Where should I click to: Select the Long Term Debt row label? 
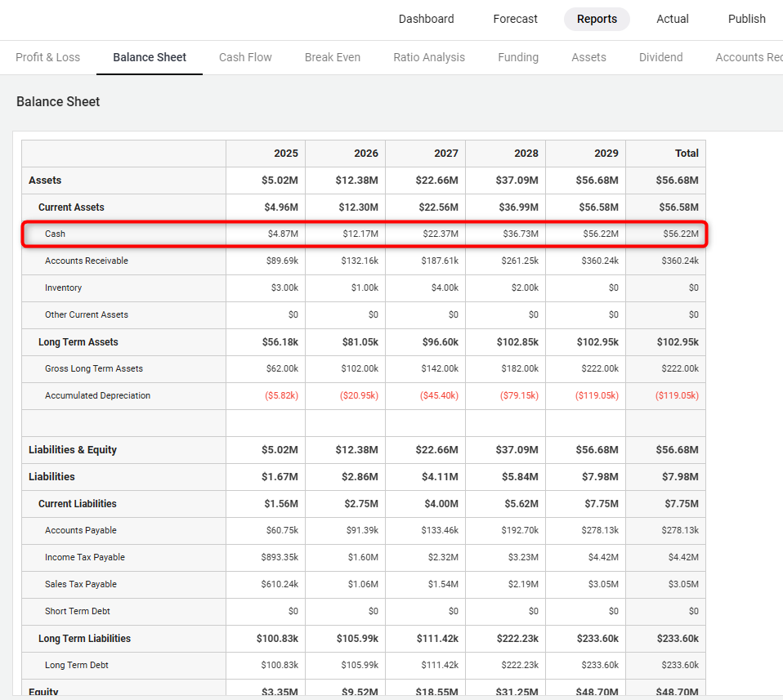76,665
